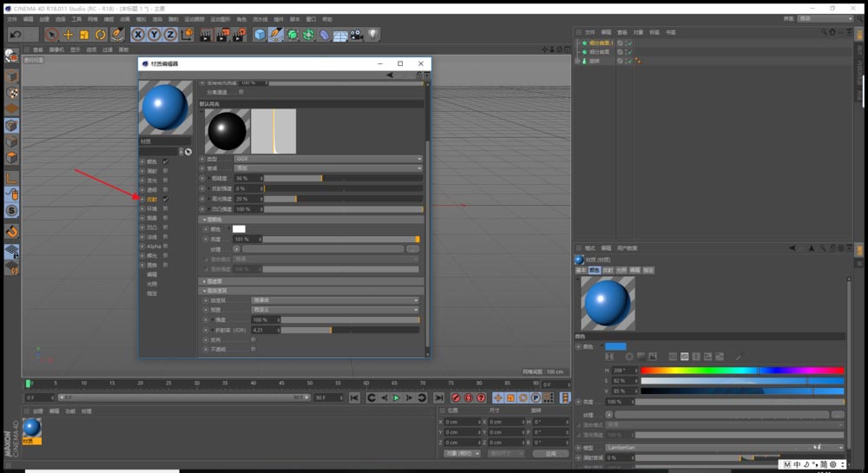Toggle the X-axis lock button
868x473 pixels.
click(x=138, y=35)
